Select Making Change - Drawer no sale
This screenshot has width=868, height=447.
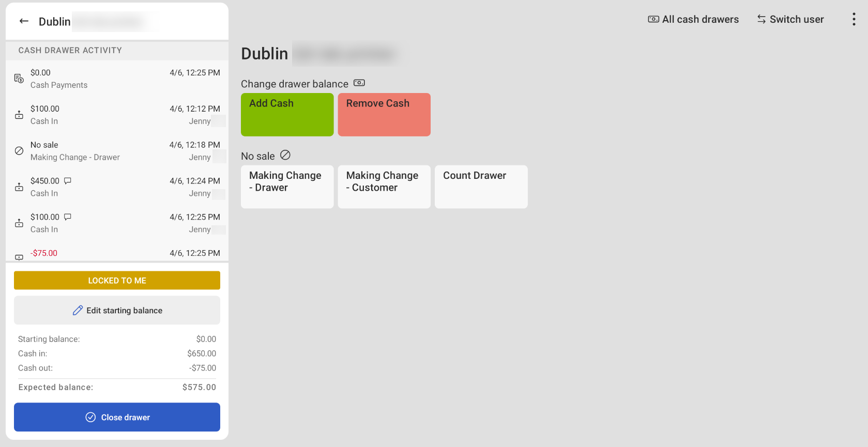point(287,187)
